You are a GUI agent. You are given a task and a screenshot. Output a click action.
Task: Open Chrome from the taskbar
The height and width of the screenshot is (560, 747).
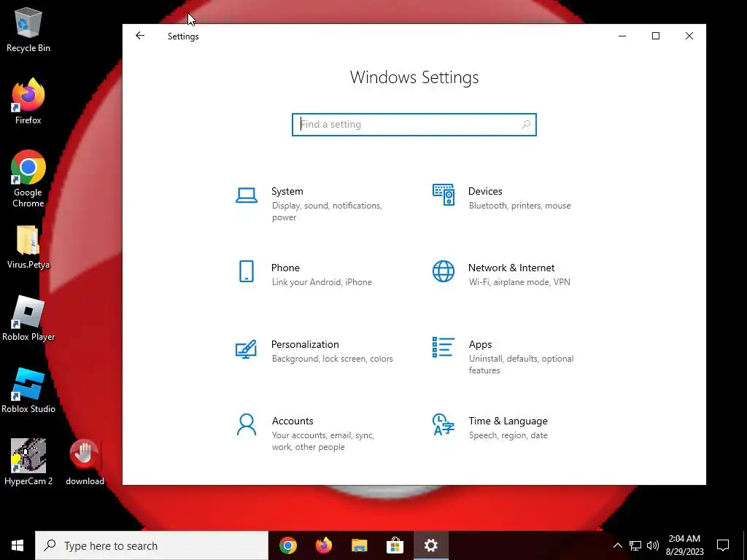tap(287, 545)
